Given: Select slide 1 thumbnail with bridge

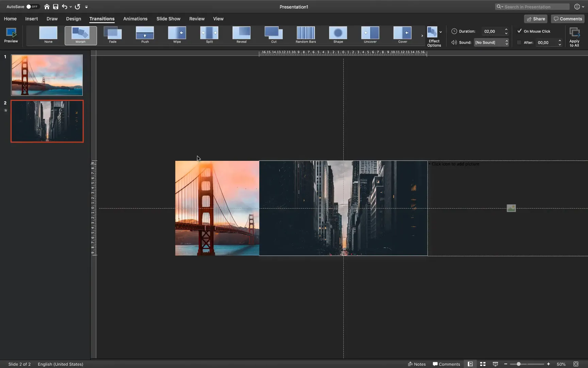Looking at the screenshot, I should (47, 75).
